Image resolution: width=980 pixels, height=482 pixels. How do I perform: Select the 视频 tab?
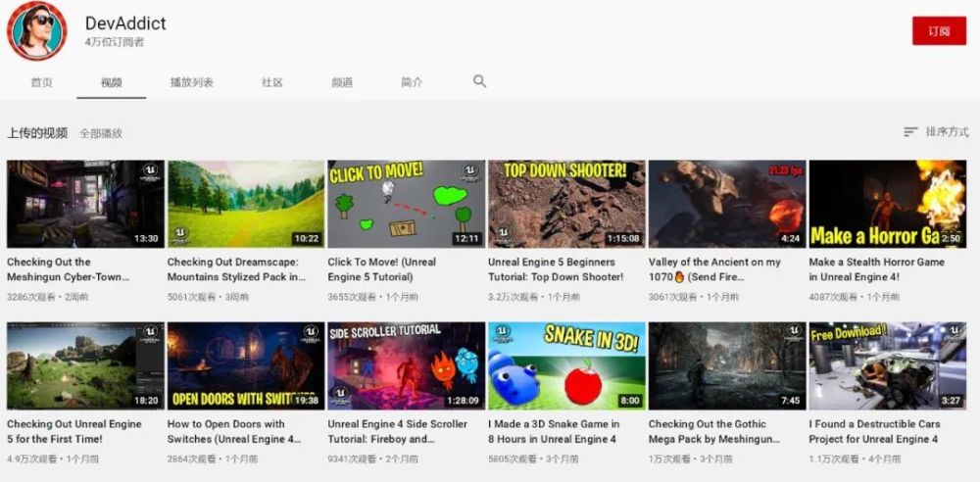112,82
